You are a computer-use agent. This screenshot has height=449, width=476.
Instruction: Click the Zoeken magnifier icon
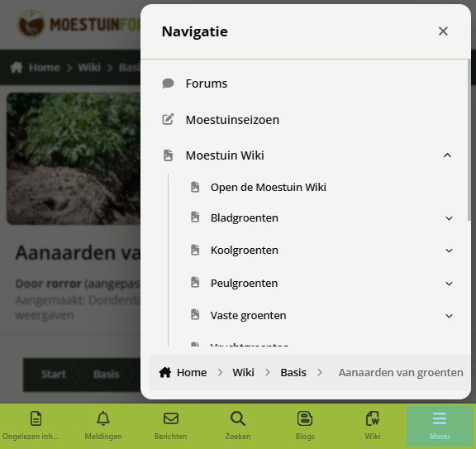(x=238, y=418)
